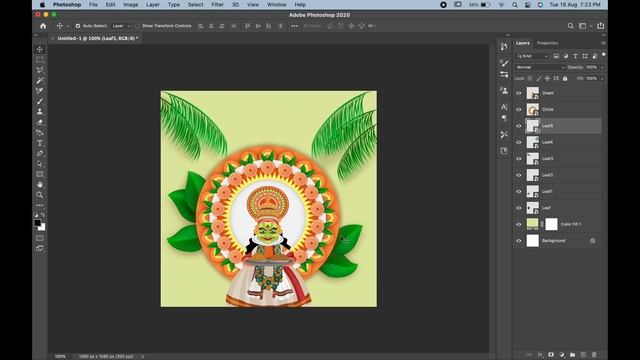
Task: Open the workspace switcher dropdown
Action: (x=585, y=26)
